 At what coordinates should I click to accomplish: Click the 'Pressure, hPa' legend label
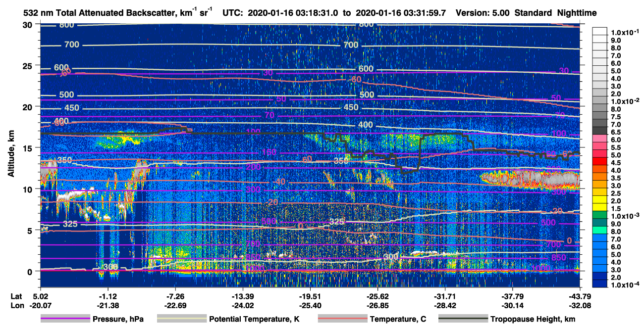click(x=119, y=319)
